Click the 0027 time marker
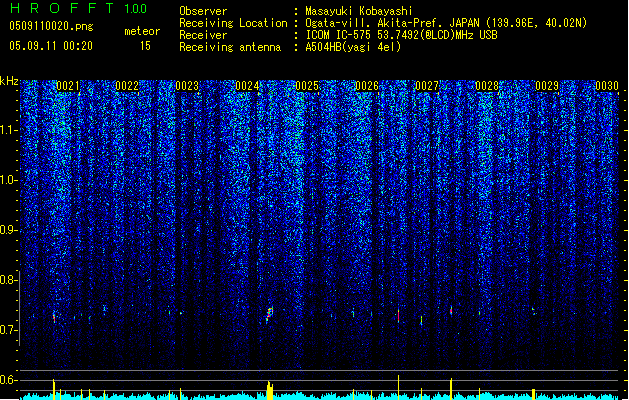 pos(427,86)
